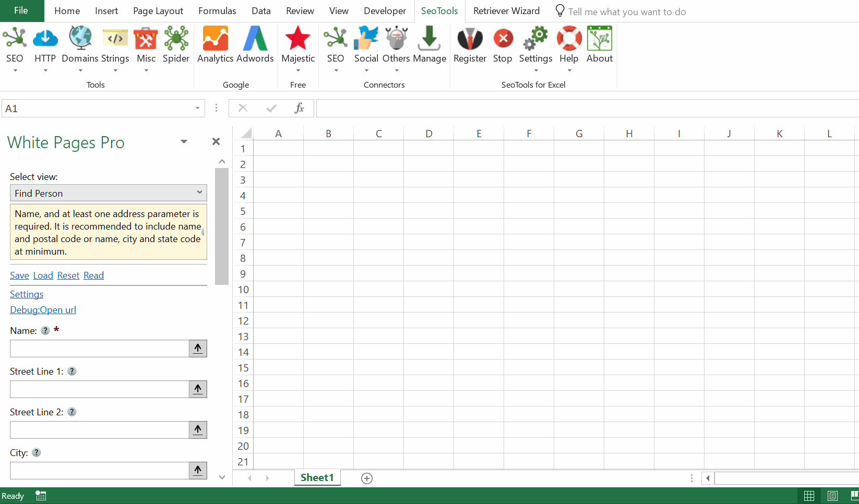The width and height of the screenshot is (859, 504).
Task: Expand the Select view dropdown
Action: tap(199, 193)
